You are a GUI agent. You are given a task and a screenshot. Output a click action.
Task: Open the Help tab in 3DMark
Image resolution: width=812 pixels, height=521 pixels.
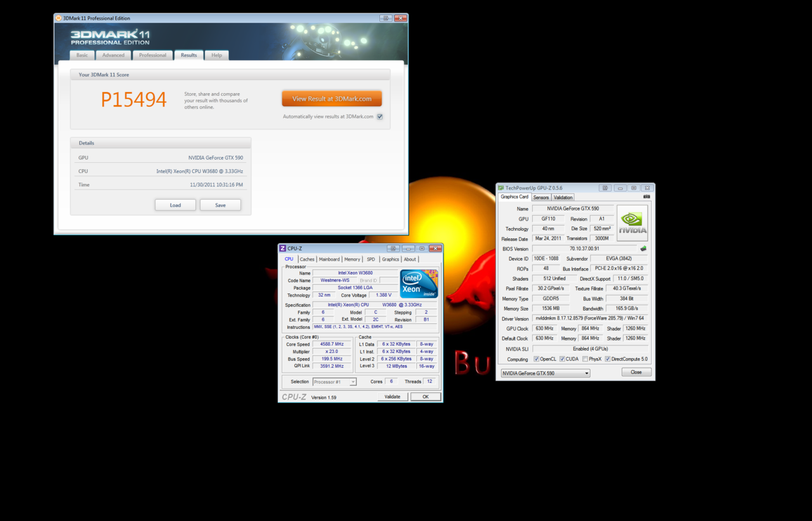click(x=217, y=55)
